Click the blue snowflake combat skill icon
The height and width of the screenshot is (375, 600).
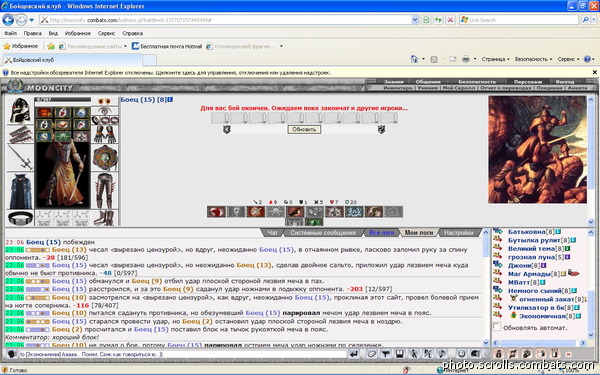(354, 212)
